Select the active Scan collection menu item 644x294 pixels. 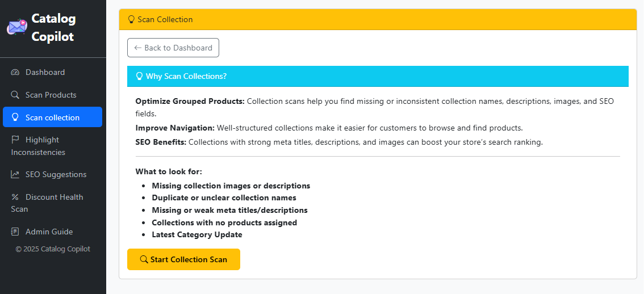[x=52, y=117]
